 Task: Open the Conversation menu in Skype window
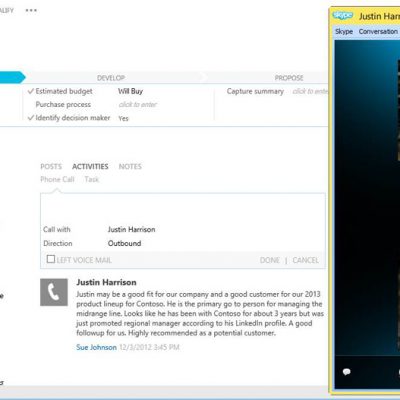pos(378,31)
